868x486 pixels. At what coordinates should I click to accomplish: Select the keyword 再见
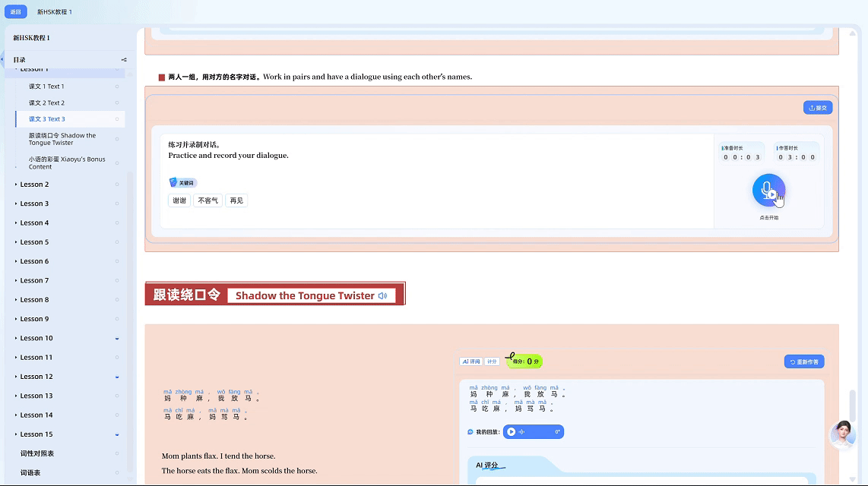click(x=236, y=200)
